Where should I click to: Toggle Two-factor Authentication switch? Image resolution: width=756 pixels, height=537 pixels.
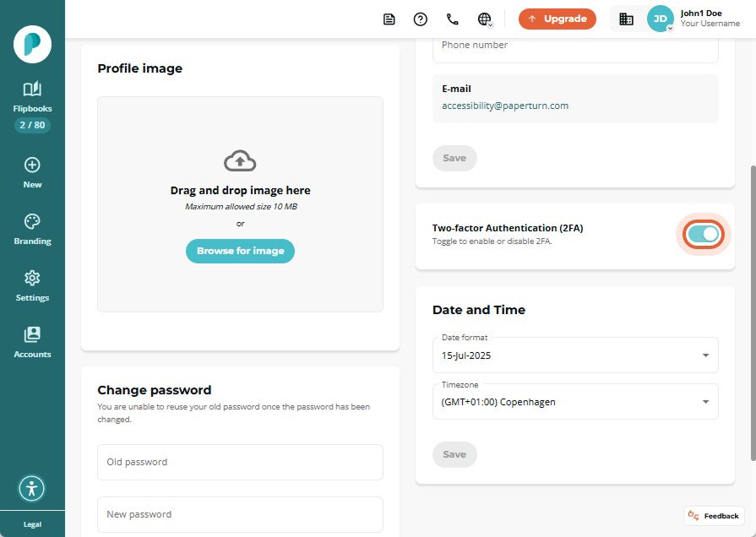704,234
